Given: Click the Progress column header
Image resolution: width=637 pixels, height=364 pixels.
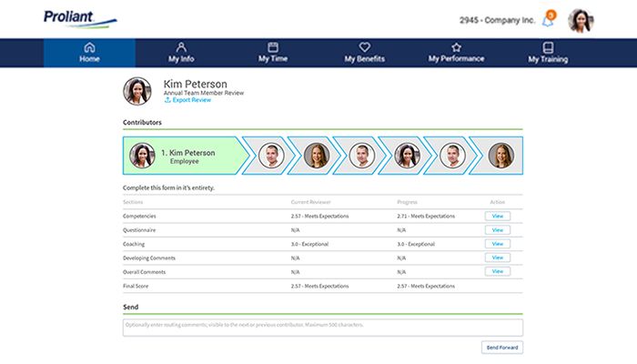Looking at the screenshot, I should (407, 202).
